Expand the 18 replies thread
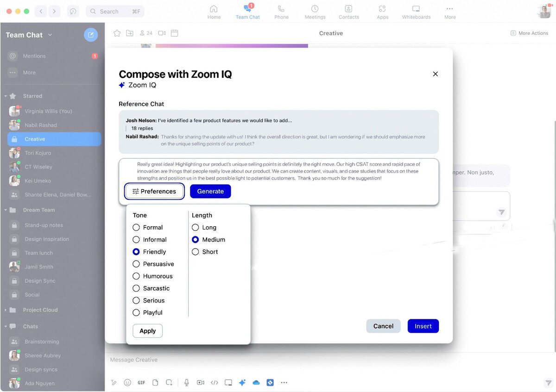Screen dimensions: 556x392 coord(142,128)
